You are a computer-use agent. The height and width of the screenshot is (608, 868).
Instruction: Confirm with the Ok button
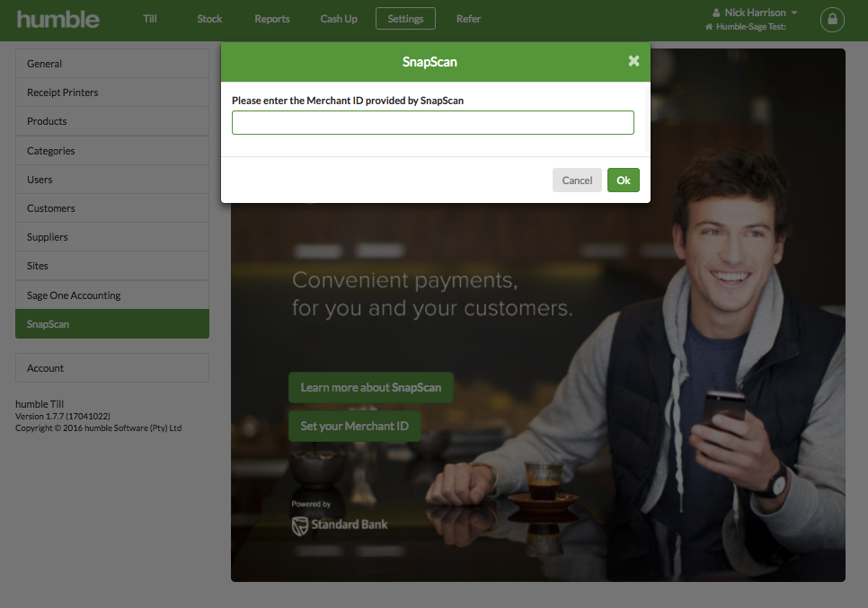pos(624,181)
